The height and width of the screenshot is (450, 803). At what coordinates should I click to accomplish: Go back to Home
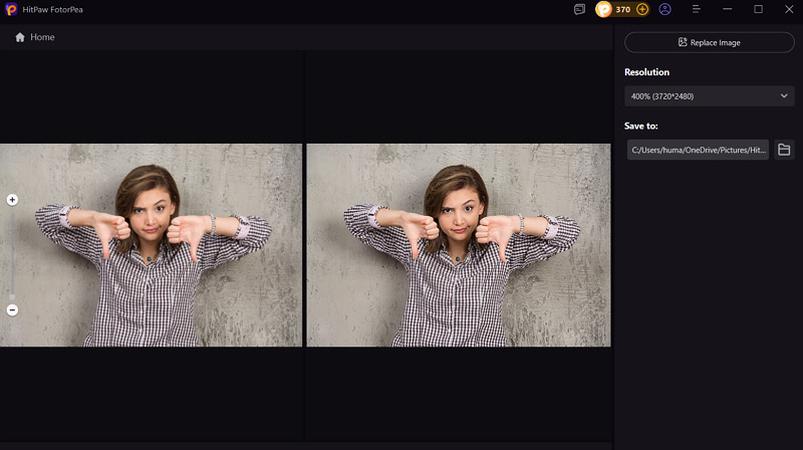35,37
